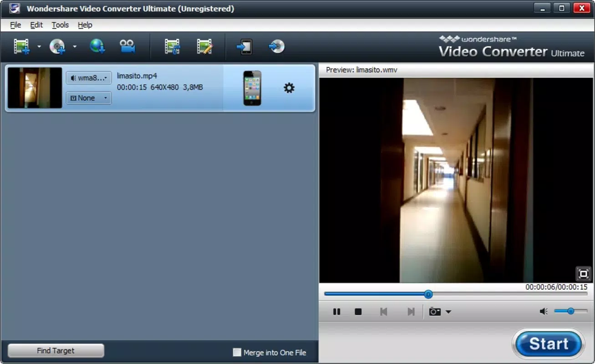Click the preview seek bar handle
This screenshot has width=595, height=364.
[428, 294]
